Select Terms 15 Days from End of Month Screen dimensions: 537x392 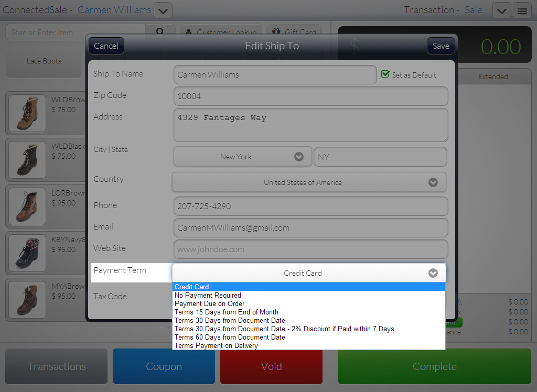309,312
